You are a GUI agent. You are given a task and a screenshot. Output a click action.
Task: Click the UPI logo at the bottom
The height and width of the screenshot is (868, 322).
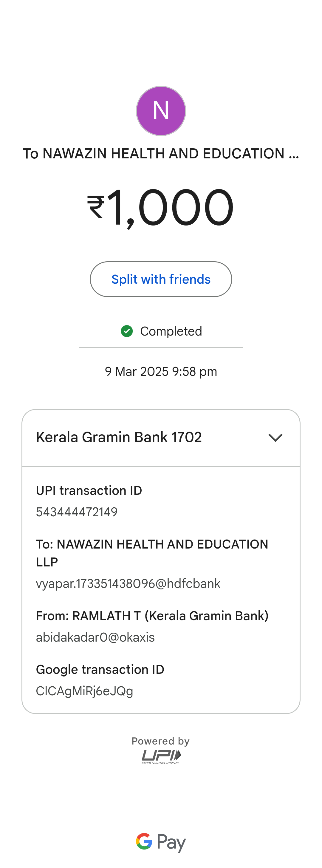[161, 756]
